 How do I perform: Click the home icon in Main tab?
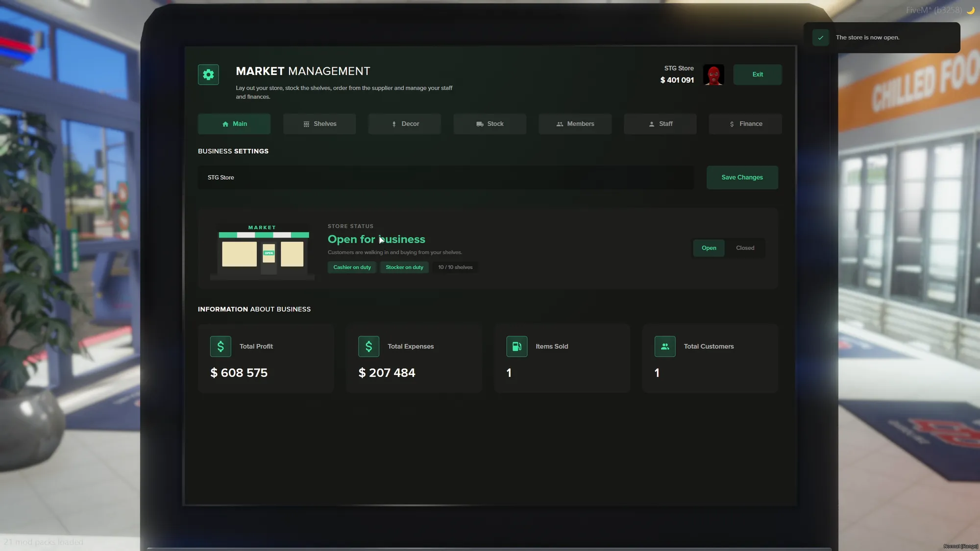point(225,124)
